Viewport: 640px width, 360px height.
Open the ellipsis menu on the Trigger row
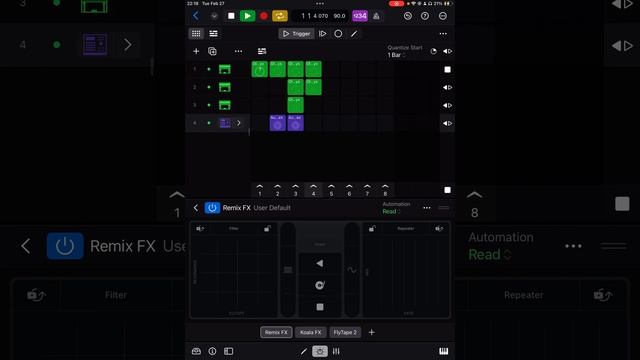[443, 33]
